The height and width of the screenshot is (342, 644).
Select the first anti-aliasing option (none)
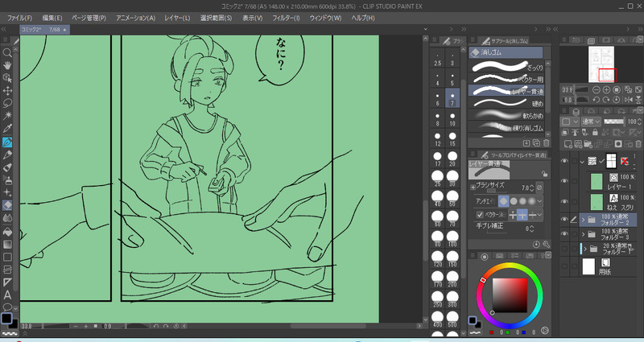click(x=504, y=201)
